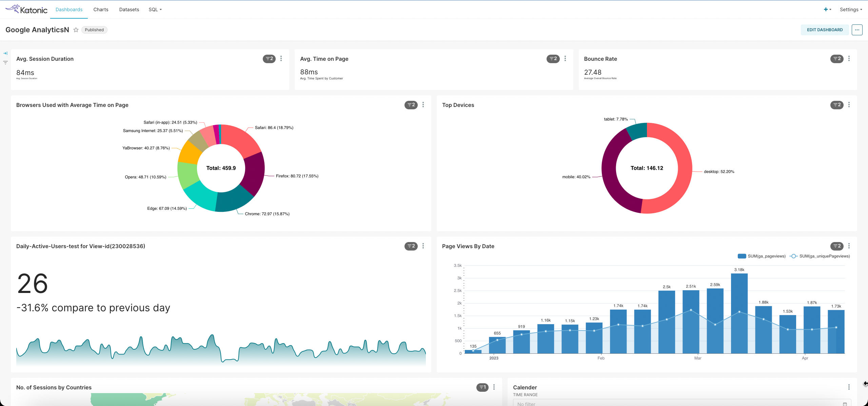Click the 'Chrome: 72.97 (15.87%)' label
The image size is (868, 406).
pyautogui.click(x=267, y=214)
